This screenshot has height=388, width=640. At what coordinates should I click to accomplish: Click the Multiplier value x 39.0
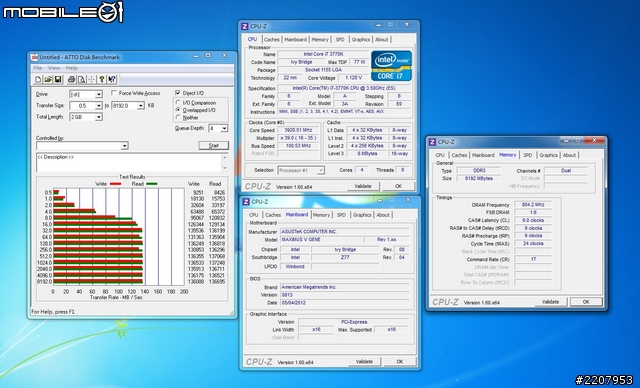(x=298, y=138)
